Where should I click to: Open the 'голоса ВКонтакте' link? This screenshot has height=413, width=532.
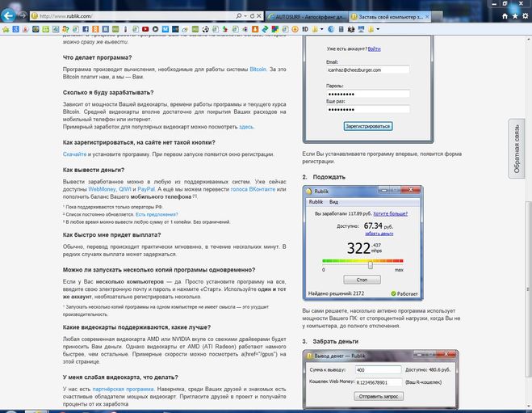click(253, 189)
